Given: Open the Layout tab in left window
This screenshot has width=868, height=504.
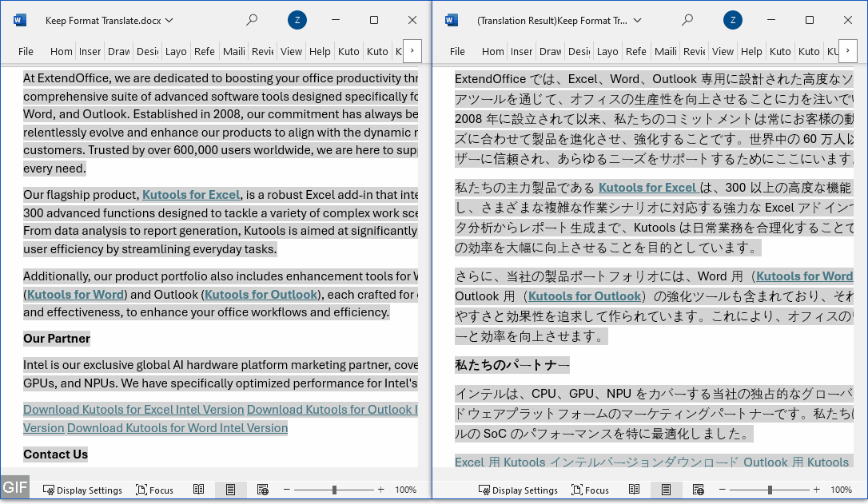Looking at the screenshot, I should tap(176, 51).
